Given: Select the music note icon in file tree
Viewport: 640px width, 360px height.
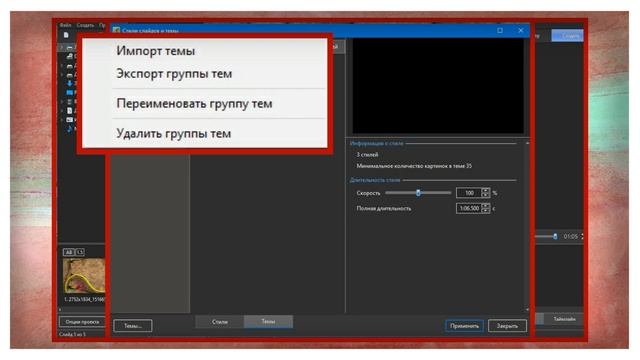Looking at the screenshot, I should (69, 129).
